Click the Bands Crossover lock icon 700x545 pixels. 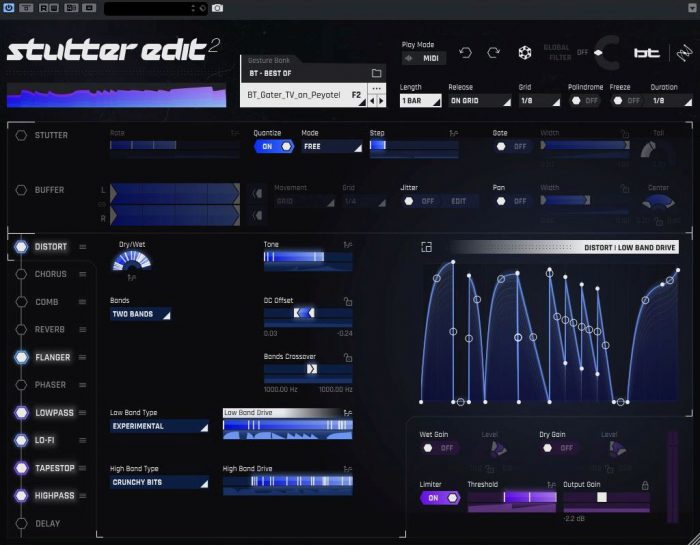click(348, 357)
